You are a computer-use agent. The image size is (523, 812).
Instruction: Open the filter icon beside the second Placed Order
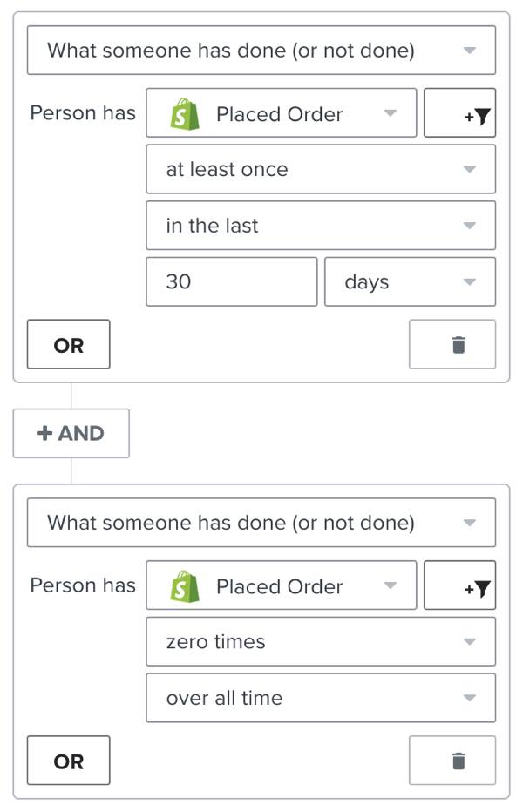[x=460, y=585]
